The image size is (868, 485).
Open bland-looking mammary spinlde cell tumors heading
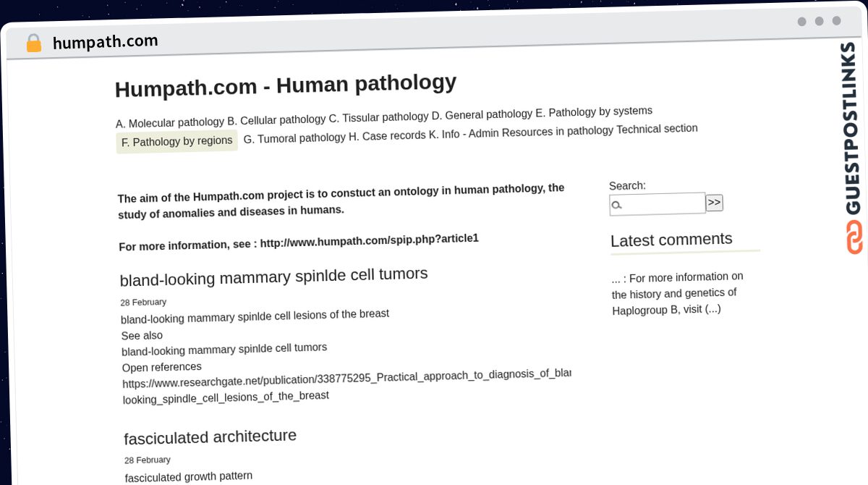tap(274, 277)
